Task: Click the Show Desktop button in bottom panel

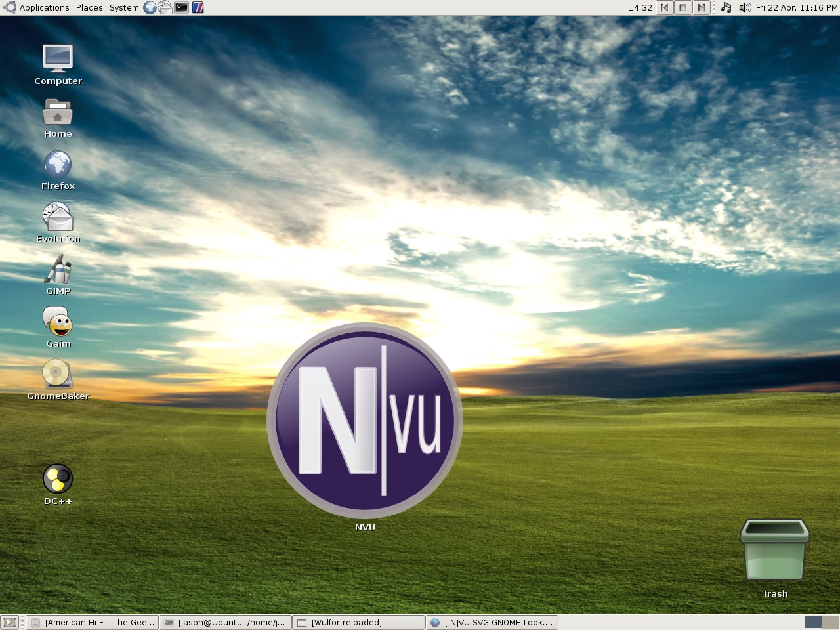Action: [x=9, y=623]
